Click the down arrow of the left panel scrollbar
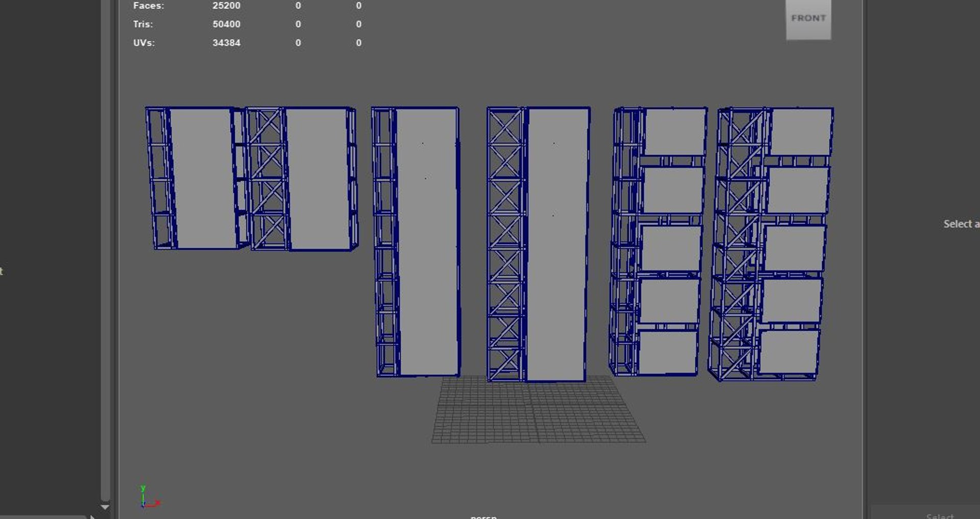The image size is (980, 519). pos(105,507)
